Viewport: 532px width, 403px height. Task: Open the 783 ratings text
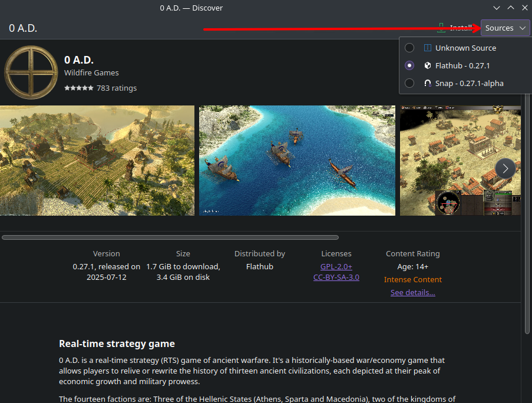117,88
